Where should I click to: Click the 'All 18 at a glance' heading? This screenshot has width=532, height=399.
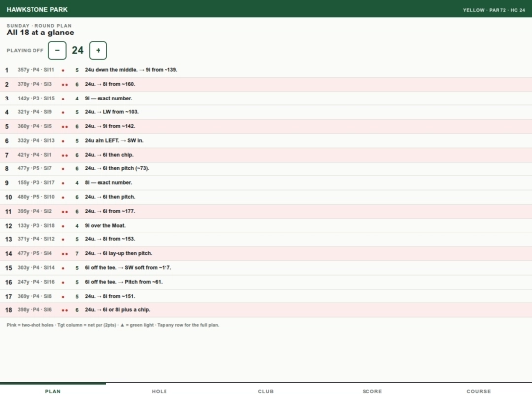40,33
